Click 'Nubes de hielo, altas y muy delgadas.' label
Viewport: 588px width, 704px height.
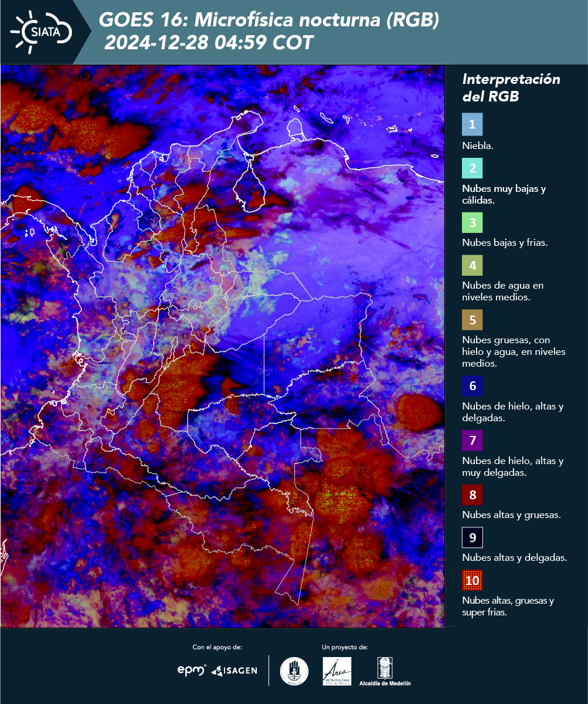[x=513, y=466]
